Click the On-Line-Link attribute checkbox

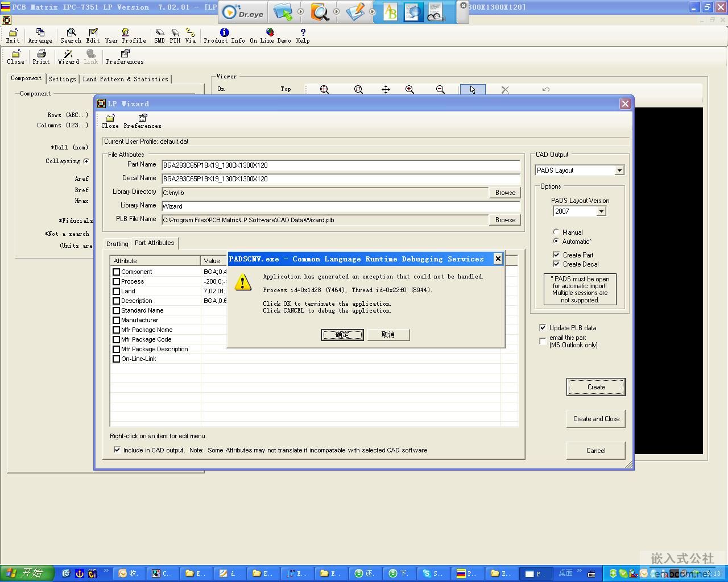(117, 359)
